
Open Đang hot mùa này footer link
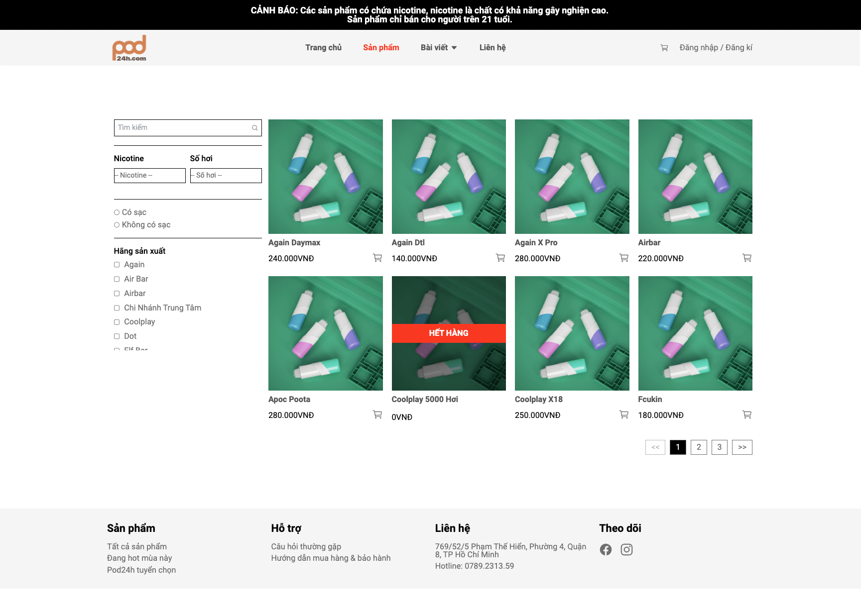[139, 558]
